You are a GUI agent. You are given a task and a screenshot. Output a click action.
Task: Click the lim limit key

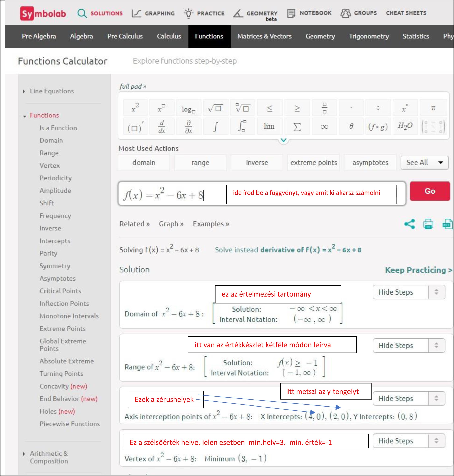tap(269, 126)
